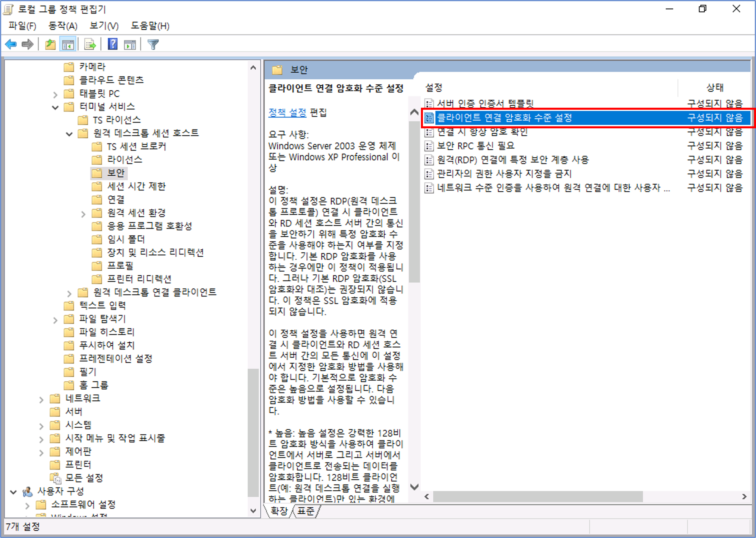Click the horizontal scrollbar in settings list
Screen dimensions: 756x538
tap(538, 496)
